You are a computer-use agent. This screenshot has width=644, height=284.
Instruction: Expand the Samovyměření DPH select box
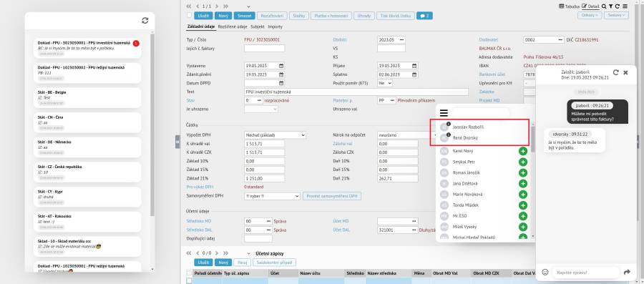pos(273,196)
